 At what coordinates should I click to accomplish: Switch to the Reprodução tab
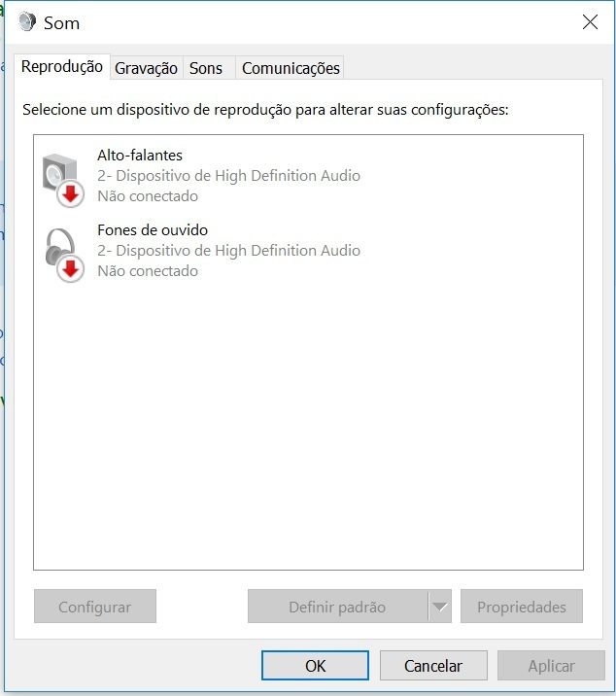(x=61, y=66)
